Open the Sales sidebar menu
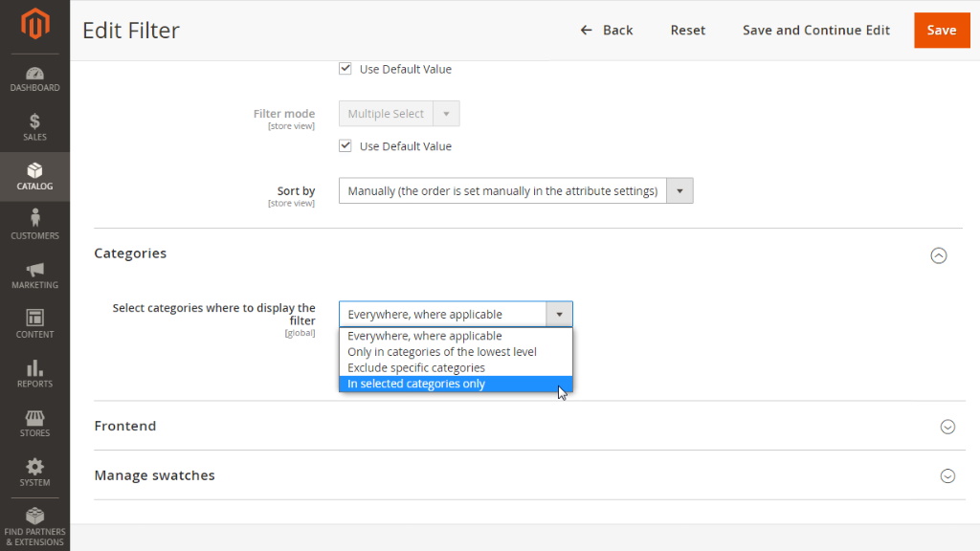 [x=35, y=127]
